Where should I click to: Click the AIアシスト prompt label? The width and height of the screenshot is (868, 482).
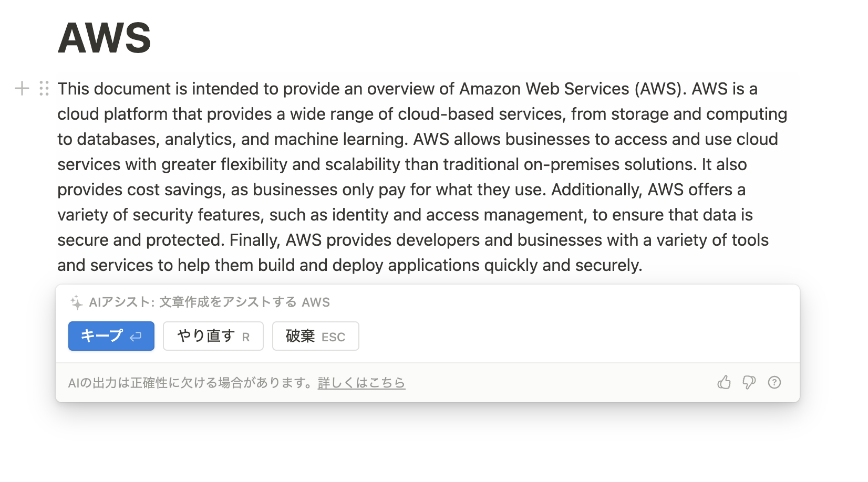(x=158, y=302)
